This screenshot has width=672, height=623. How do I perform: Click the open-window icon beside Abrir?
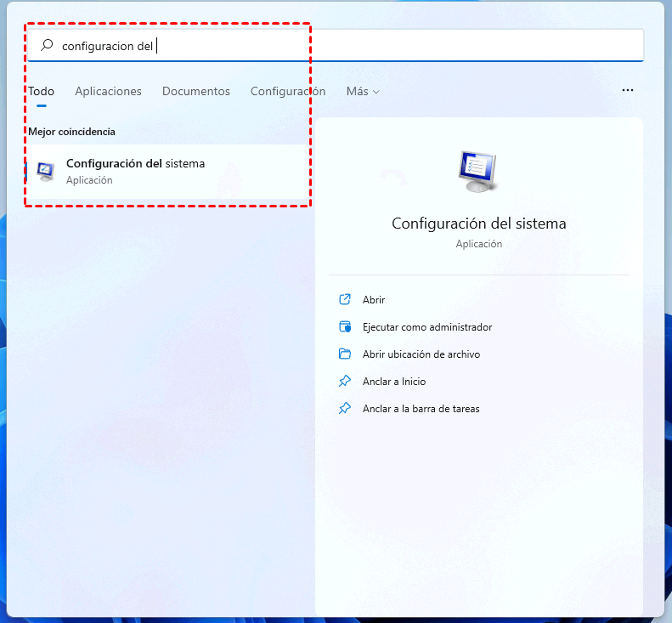pyautogui.click(x=345, y=300)
